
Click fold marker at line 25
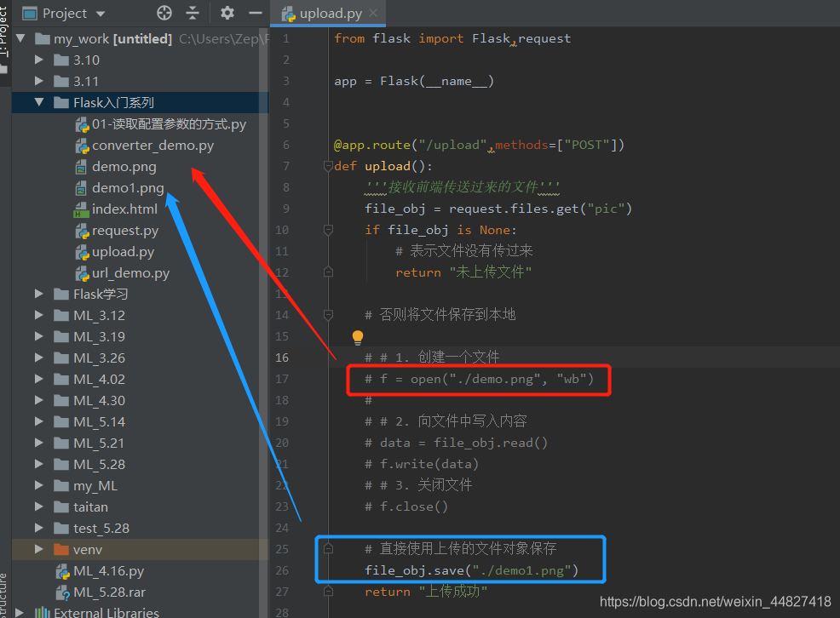pos(328,548)
